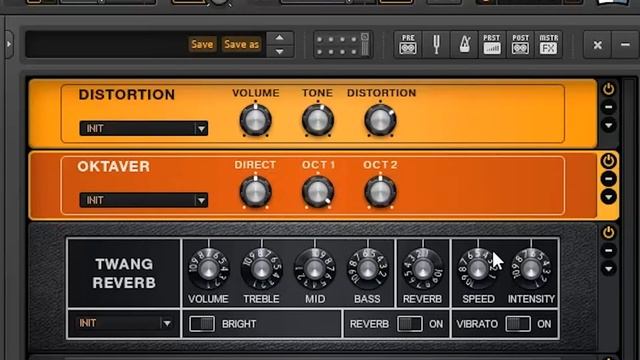Screen dimensions: 640x360
Task: Open the tuner tool
Action: coord(436,44)
